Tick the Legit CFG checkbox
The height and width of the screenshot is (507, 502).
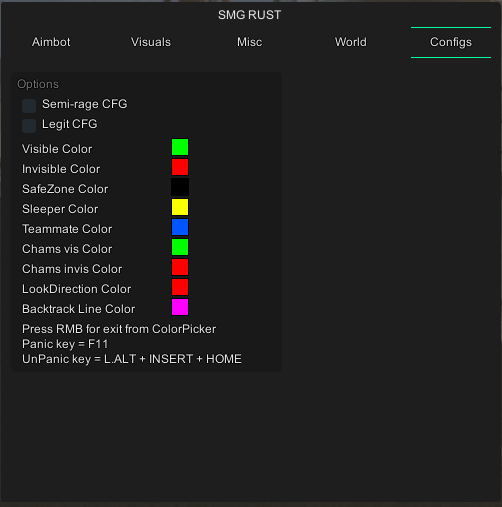(29, 126)
